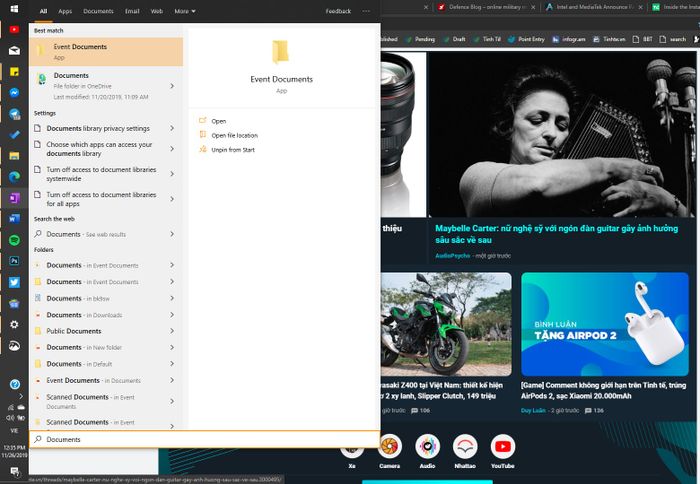The width and height of the screenshot is (700, 484).
Task: Open Messenger from the taskbar
Action: 14,92
